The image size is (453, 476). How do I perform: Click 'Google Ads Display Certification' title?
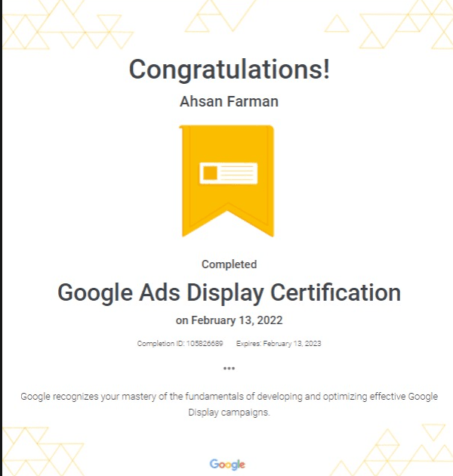(x=229, y=292)
